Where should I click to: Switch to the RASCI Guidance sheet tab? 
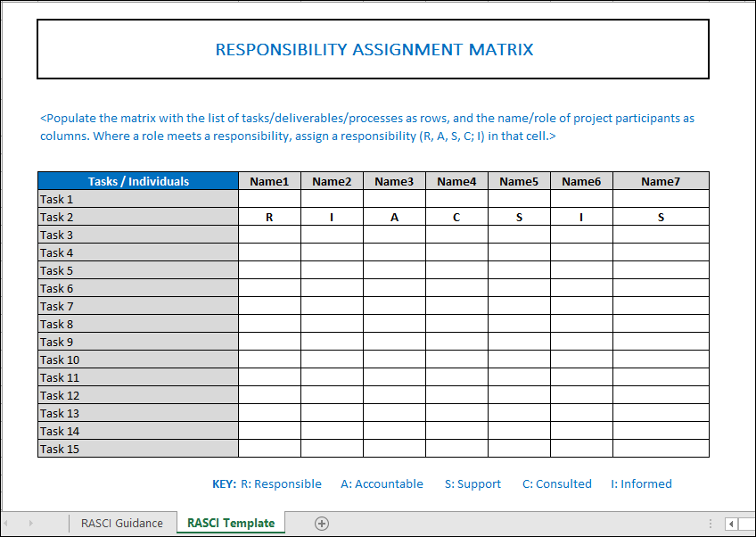tap(122, 524)
